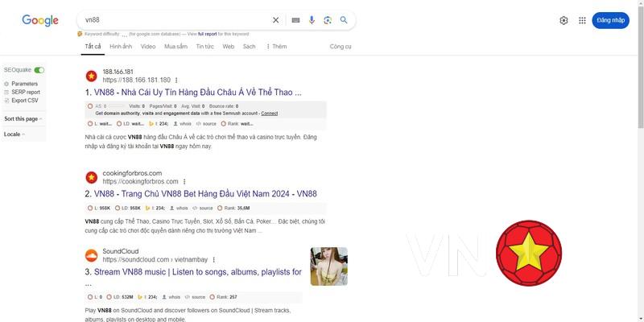Select the Tất cả tab
The width and height of the screenshot is (644, 322).
pos(93,47)
